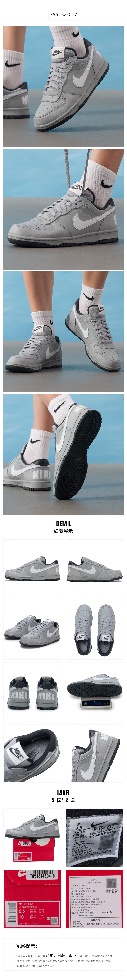
Task: Open the photo of both feet standing in grey sneakers
Action: (63, 332)
